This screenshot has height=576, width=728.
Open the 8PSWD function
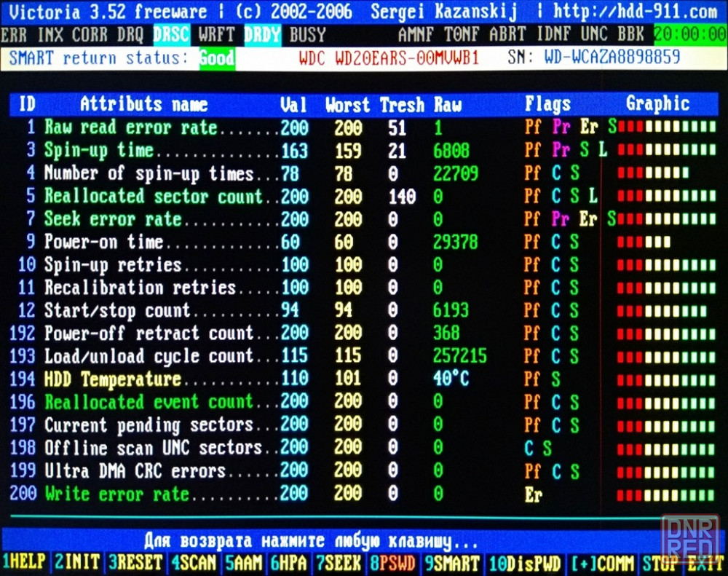[392, 563]
